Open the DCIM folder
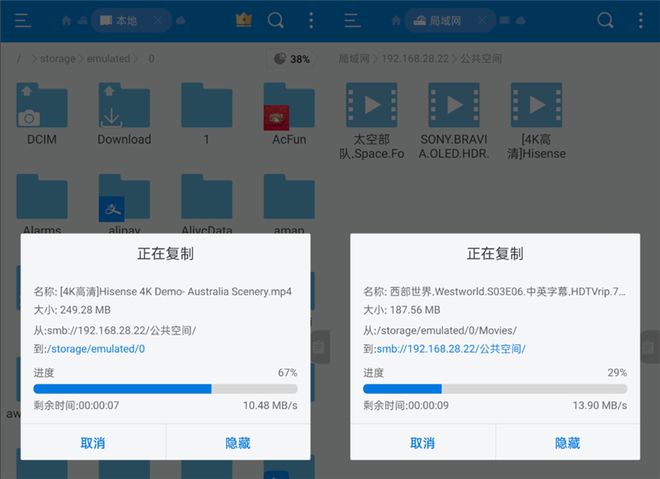Screen dimensions: 660x479 [41, 112]
